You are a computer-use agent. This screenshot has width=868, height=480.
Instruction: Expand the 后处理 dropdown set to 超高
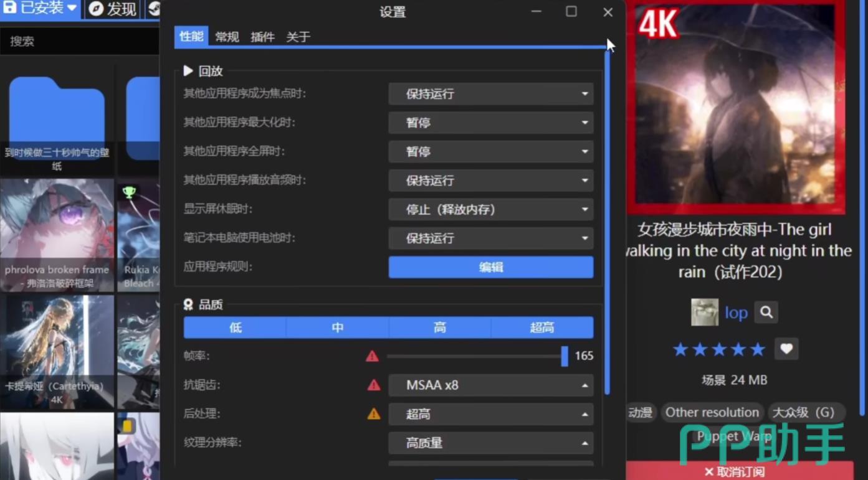[x=491, y=414]
